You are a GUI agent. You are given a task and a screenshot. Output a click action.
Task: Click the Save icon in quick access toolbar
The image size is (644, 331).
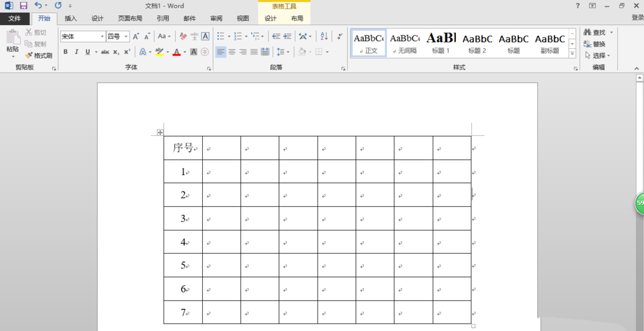click(x=23, y=6)
